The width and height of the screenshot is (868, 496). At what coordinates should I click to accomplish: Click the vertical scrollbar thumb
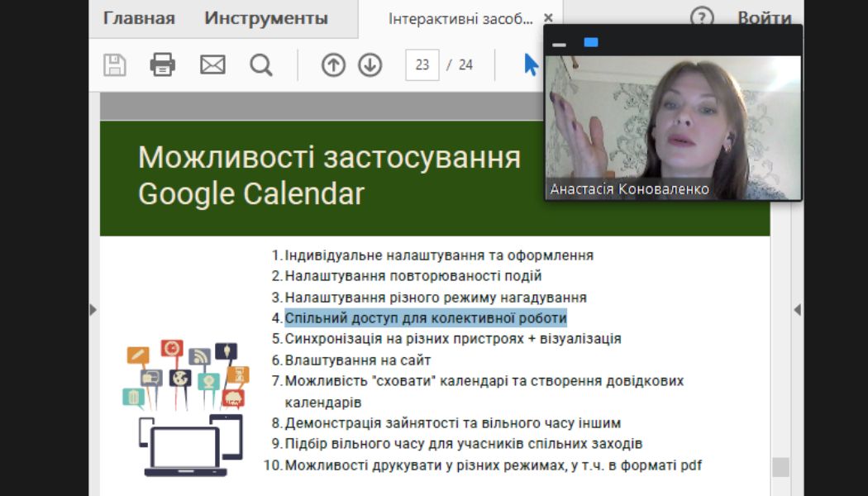pyautogui.click(x=780, y=467)
